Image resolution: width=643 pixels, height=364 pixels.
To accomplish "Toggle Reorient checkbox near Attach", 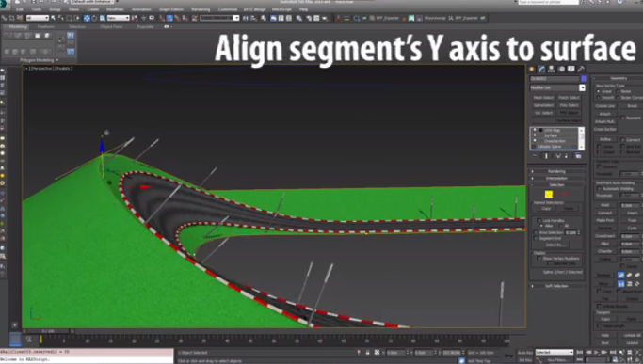I will click(x=622, y=118).
